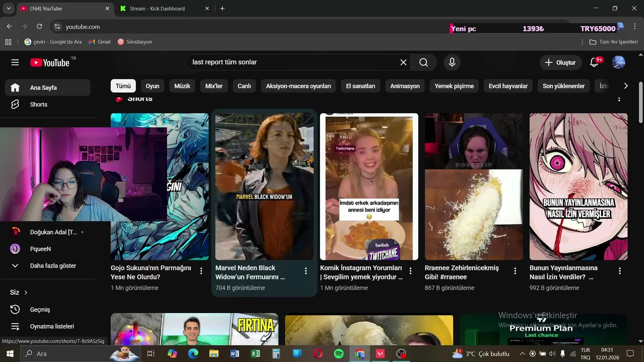Open Opera browser from taskbar
Image resolution: width=644 pixels, height=362 pixels.
[x=318, y=354]
